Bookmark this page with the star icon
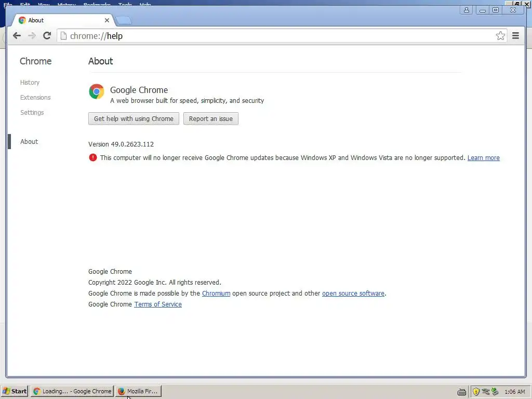This screenshot has height=399, width=532. pos(500,36)
